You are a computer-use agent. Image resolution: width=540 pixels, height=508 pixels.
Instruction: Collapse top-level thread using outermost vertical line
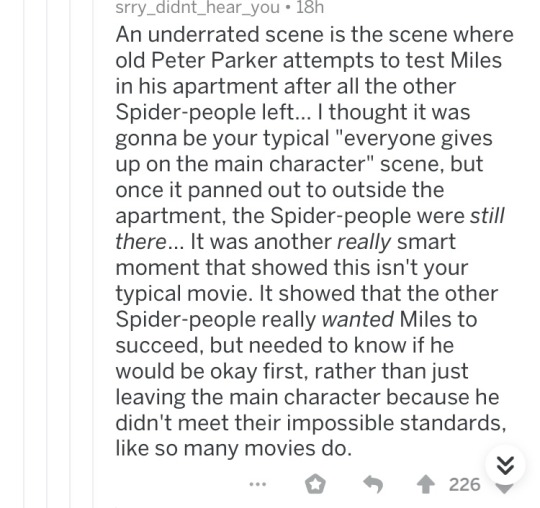[24, 254]
